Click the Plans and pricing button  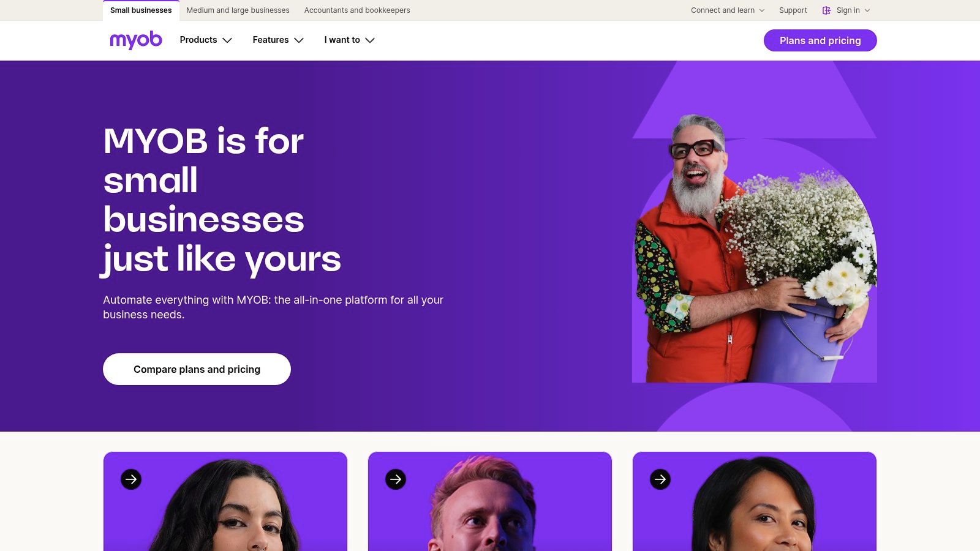[820, 40]
